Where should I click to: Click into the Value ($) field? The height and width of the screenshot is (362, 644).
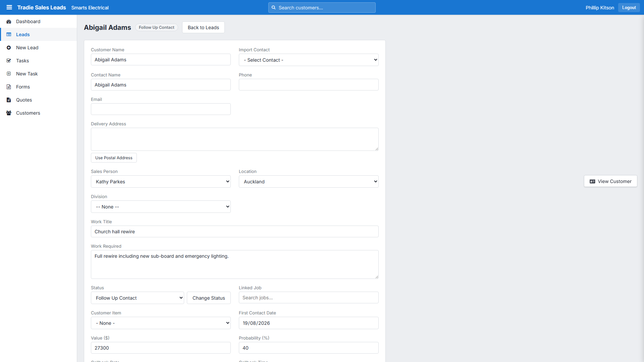point(161,348)
